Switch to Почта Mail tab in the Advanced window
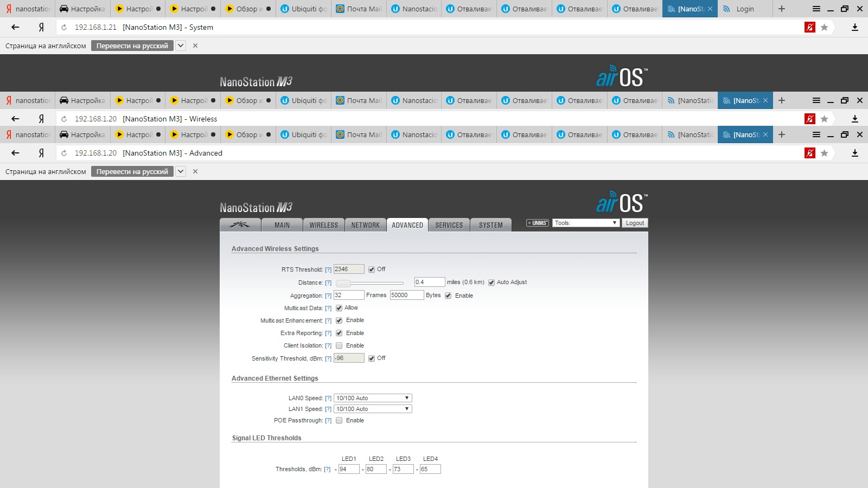The width and height of the screenshot is (868, 488). point(359,134)
